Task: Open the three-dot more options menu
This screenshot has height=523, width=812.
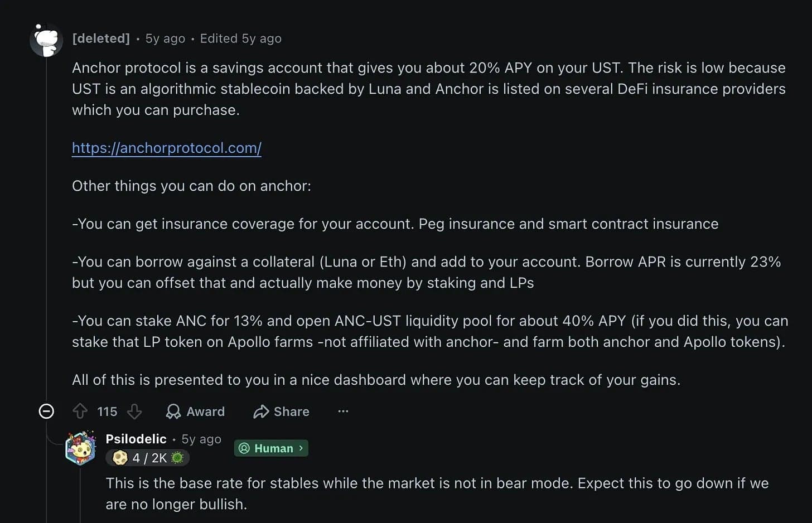Action: (x=343, y=411)
